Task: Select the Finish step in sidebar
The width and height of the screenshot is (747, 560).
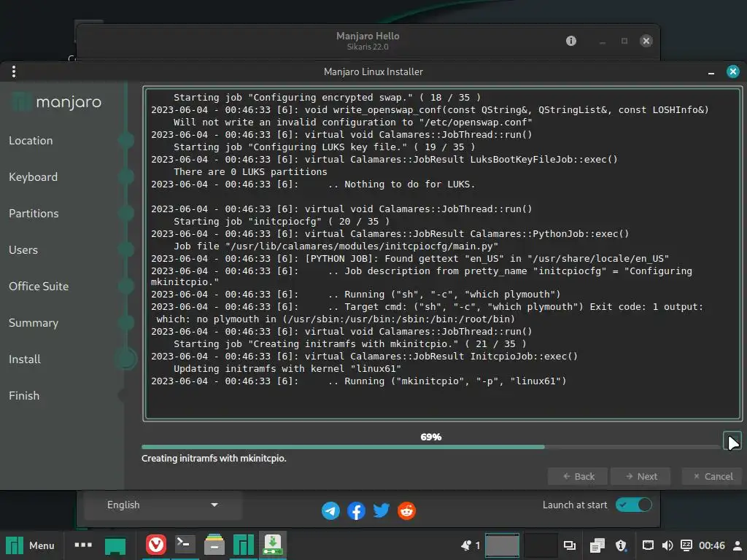Action: [x=24, y=396]
